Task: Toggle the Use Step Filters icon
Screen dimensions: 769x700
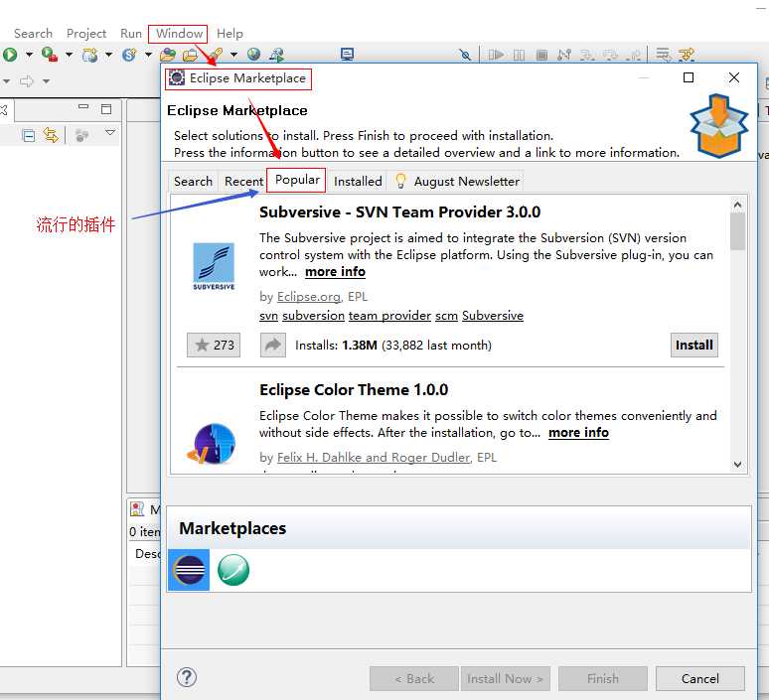Action: coord(687,55)
